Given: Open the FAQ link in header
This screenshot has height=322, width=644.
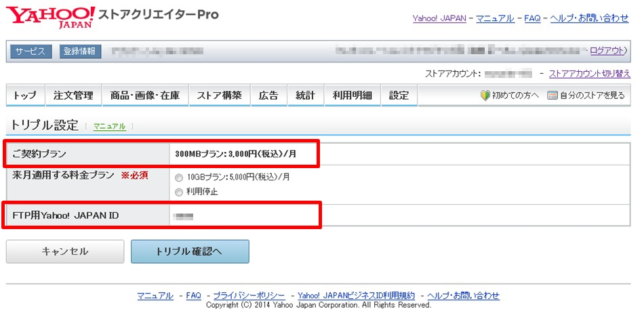Looking at the screenshot, I should (x=532, y=18).
